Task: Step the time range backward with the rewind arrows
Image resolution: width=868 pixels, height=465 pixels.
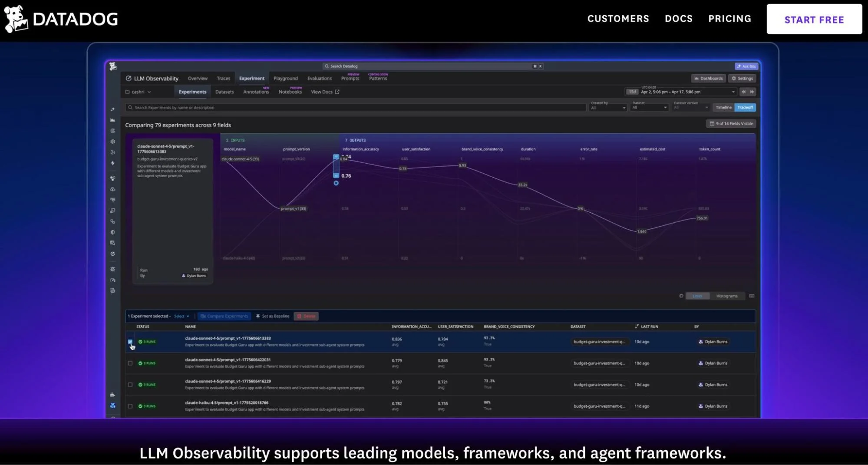Action: click(743, 92)
